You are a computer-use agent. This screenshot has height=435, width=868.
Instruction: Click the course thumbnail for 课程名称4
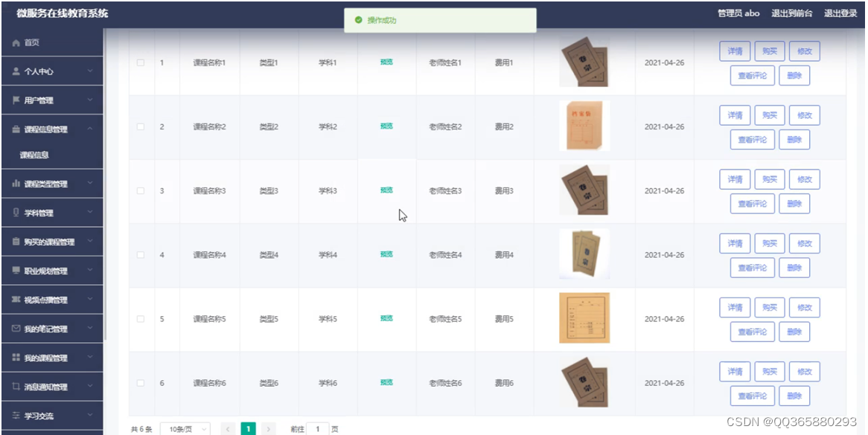click(x=584, y=254)
